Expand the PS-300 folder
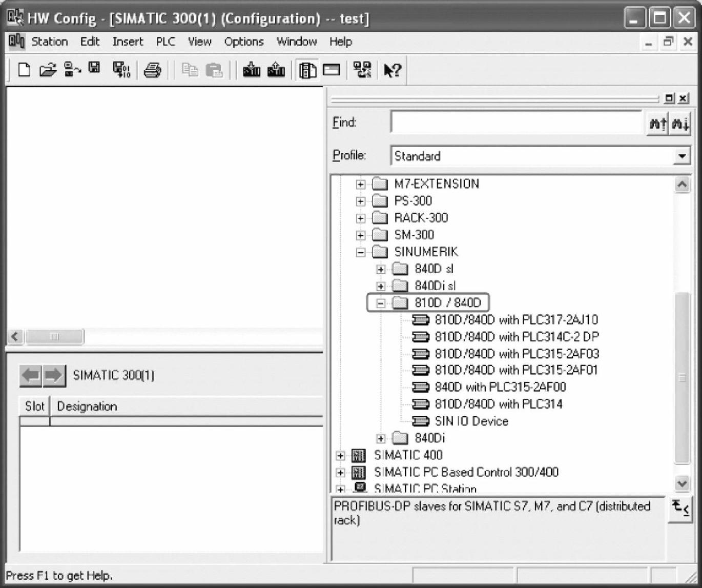 point(361,201)
